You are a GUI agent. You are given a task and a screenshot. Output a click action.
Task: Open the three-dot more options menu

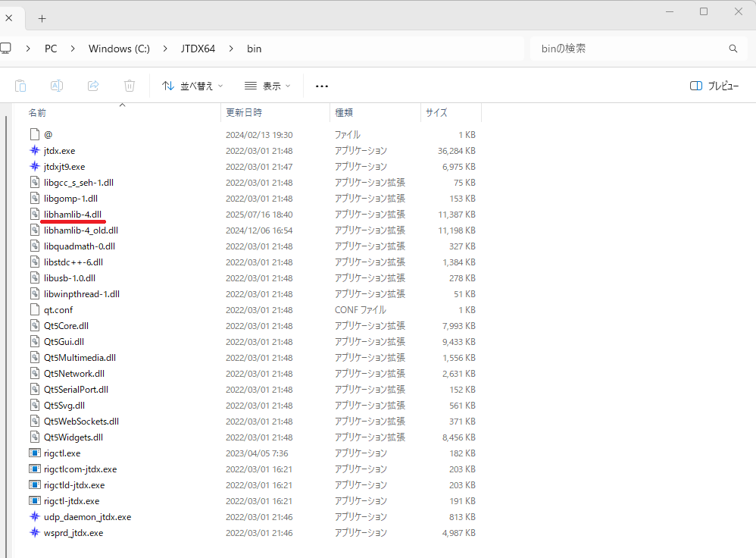pyautogui.click(x=322, y=86)
